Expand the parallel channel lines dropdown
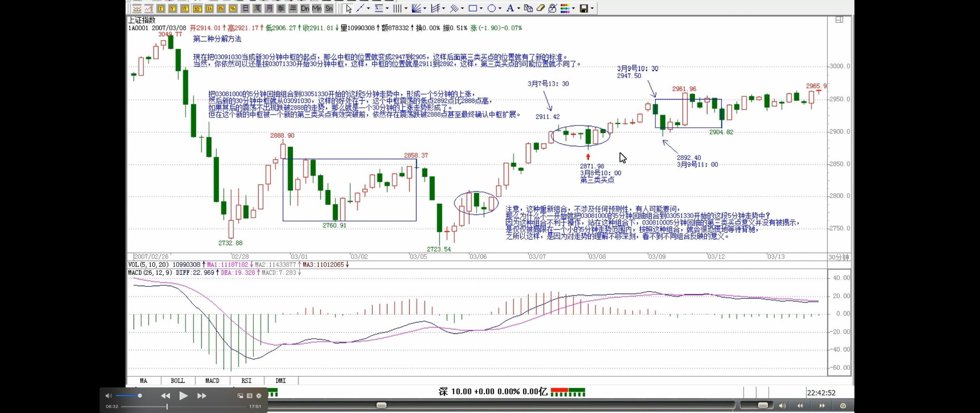 pyautogui.click(x=462, y=8)
